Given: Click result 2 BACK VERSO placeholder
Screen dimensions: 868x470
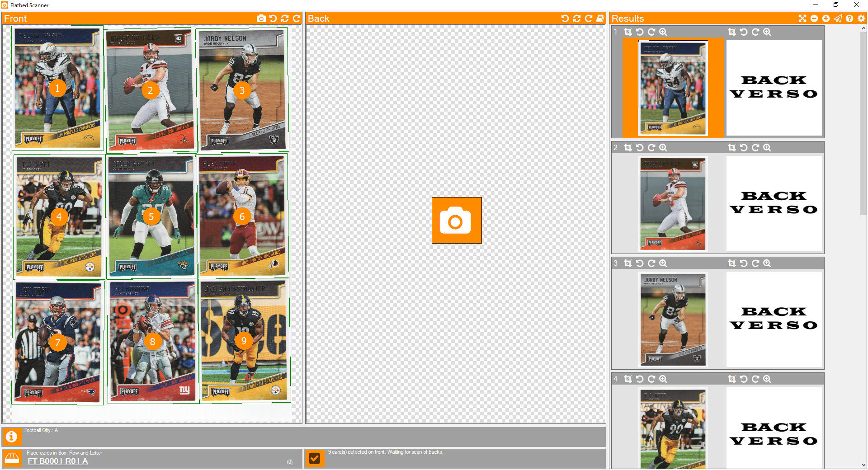Looking at the screenshot, I should 774,203.
